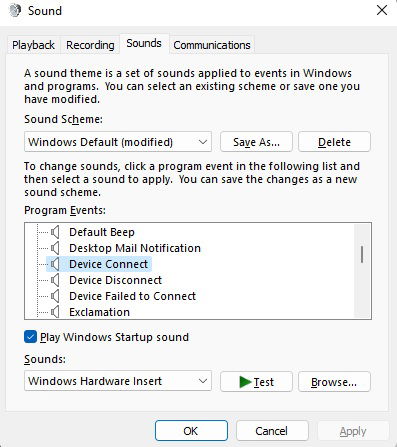
Task: Click speaker icon beside Device Failed to Connect
Action: coord(55,296)
